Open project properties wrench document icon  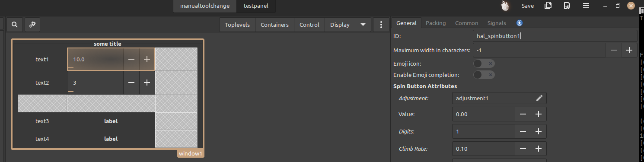[x=567, y=6]
